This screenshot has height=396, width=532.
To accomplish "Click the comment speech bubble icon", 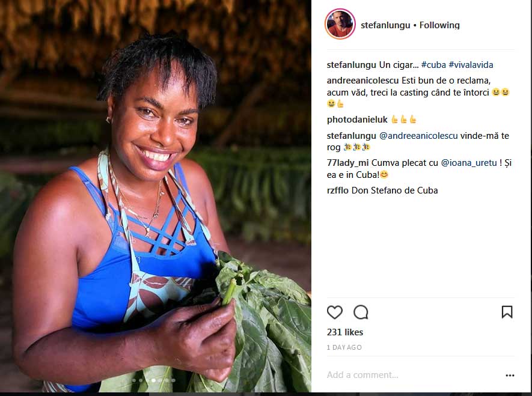I will (361, 312).
